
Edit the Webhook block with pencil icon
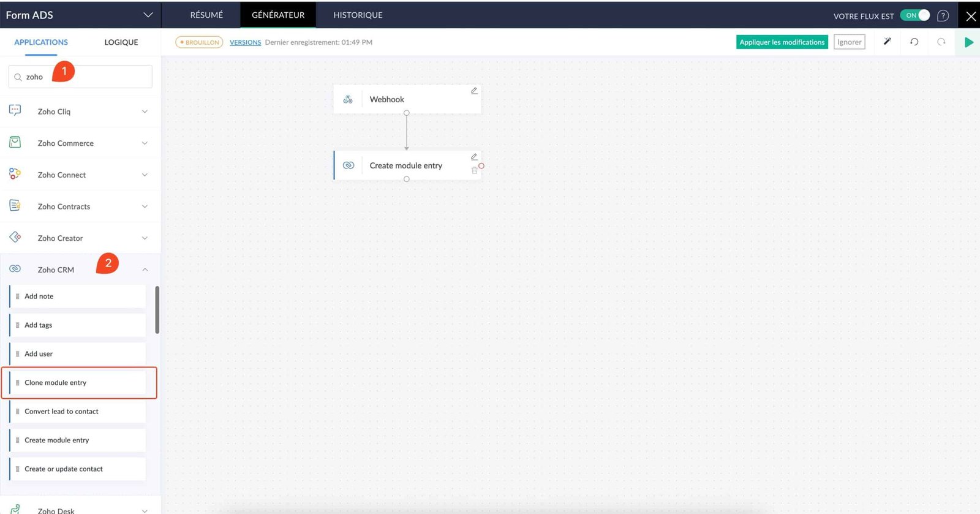pyautogui.click(x=473, y=91)
